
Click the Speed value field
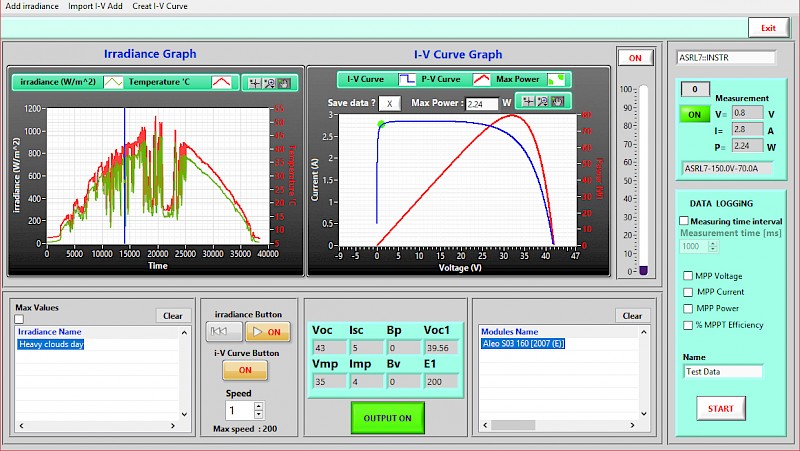pyautogui.click(x=240, y=411)
